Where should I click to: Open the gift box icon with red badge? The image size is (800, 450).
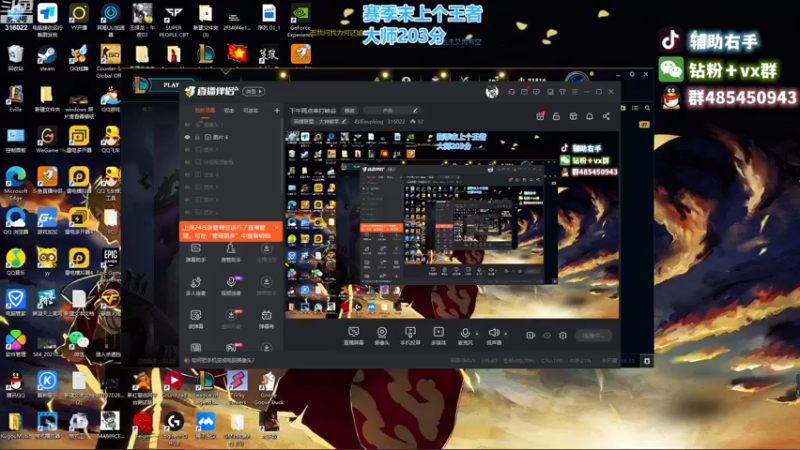click(x=540, y=116)
